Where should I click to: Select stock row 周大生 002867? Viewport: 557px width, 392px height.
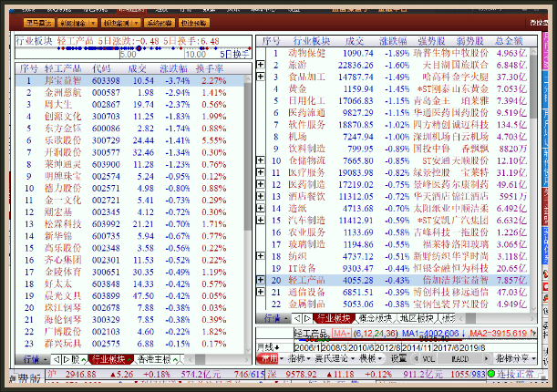129,105
